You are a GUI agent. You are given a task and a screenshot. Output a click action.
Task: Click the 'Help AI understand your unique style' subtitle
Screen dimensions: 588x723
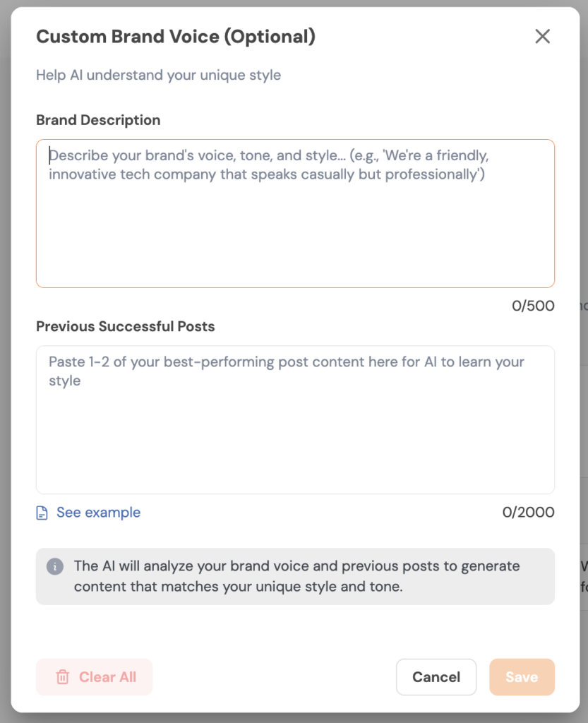[158, 75]
